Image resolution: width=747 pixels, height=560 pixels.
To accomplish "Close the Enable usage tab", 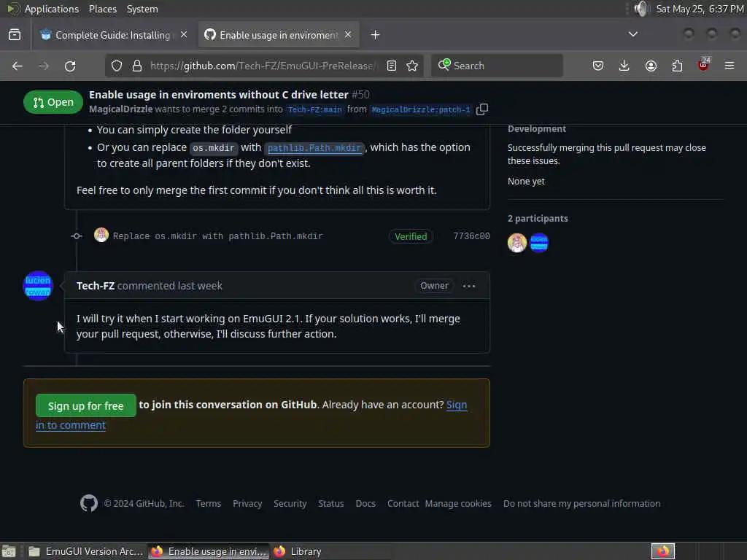I will [x=348, y=35].
